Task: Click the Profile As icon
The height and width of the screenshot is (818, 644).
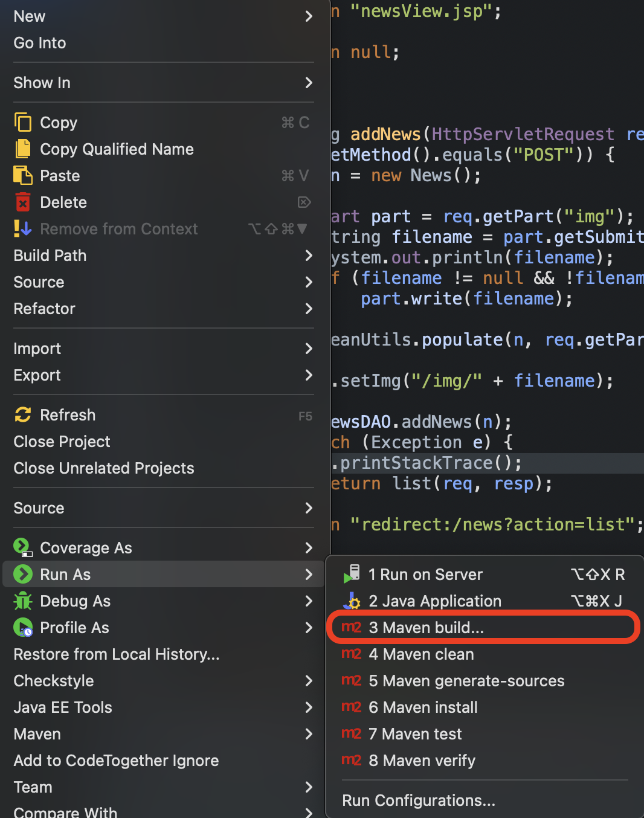Action: click(23, 628)
